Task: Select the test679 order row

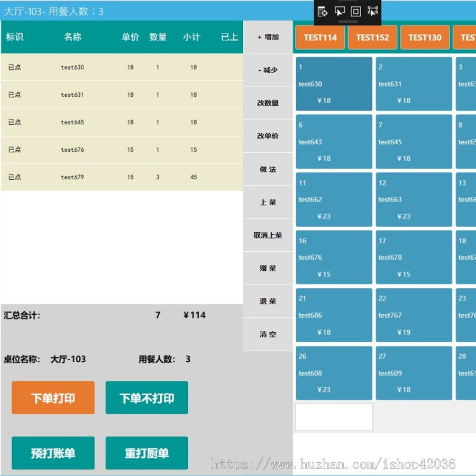Action: pos(122,177)
